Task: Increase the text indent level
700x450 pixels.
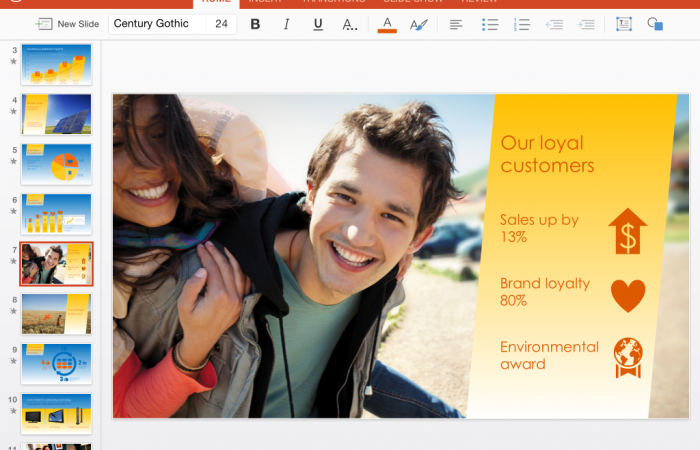Action: coord(586,24)
